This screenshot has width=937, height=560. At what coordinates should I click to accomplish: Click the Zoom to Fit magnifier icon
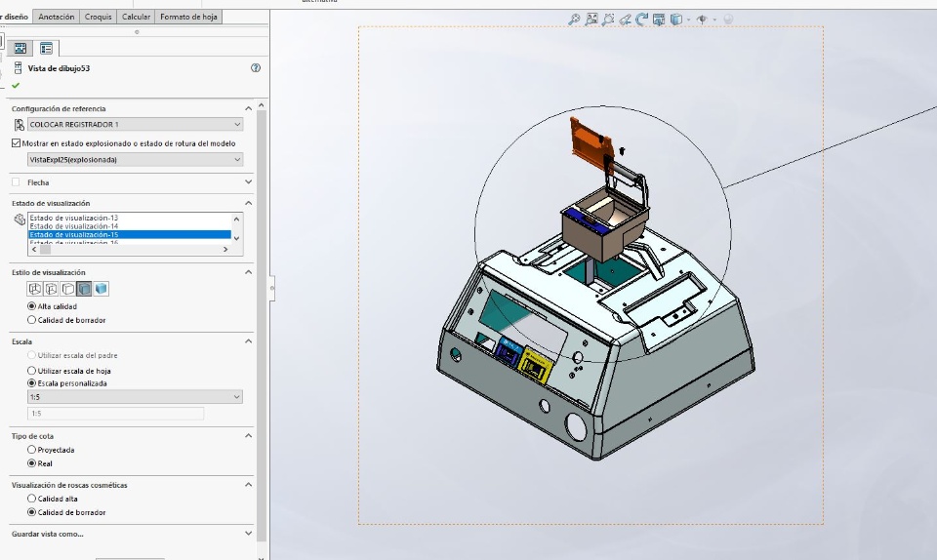574,20
